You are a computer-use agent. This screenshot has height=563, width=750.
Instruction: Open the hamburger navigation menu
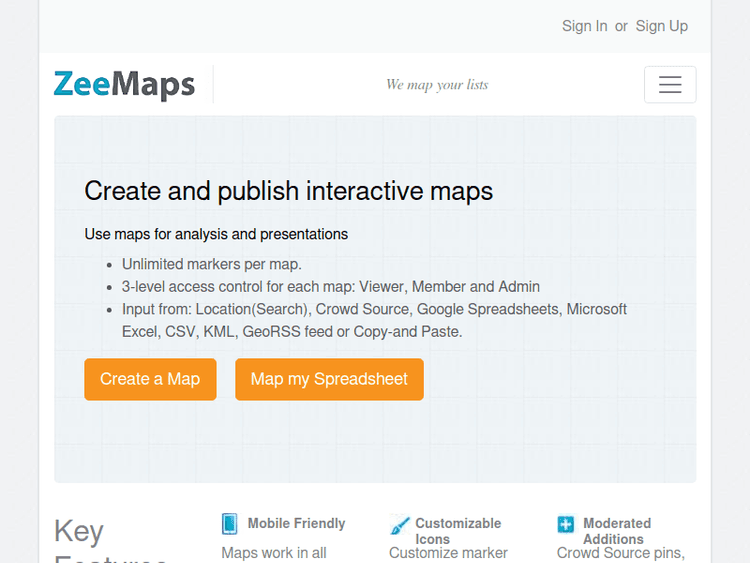(x=670, y=85)
